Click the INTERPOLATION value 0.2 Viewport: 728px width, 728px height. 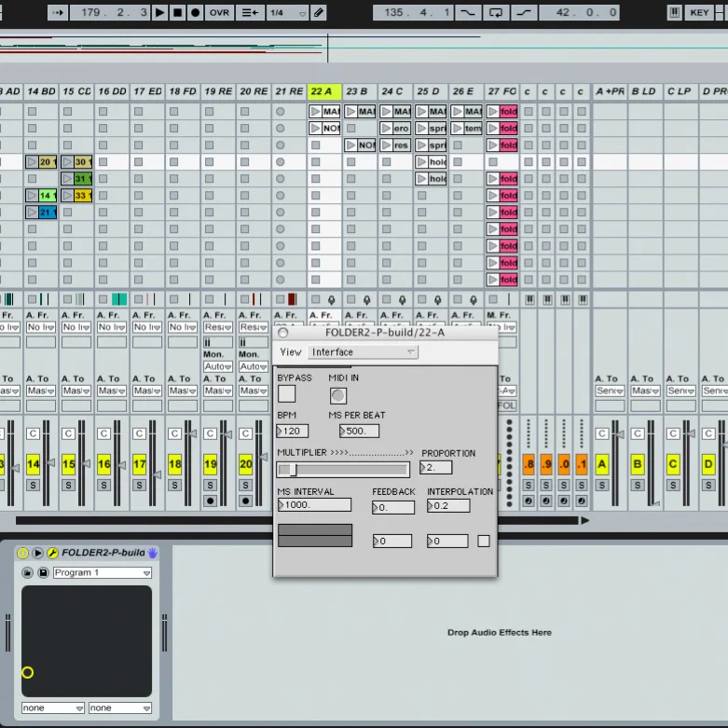point(448,506)
